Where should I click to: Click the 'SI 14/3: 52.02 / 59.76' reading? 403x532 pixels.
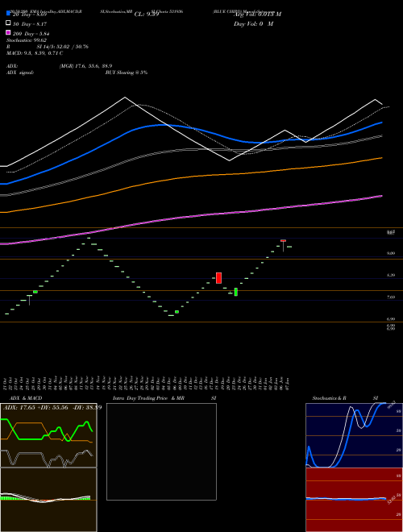(62, 47)
